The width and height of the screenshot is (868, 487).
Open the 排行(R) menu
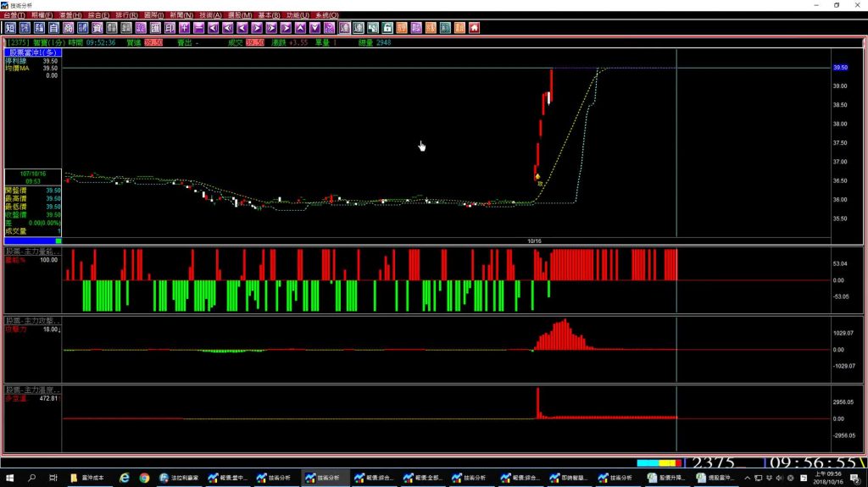coord(126,15)
